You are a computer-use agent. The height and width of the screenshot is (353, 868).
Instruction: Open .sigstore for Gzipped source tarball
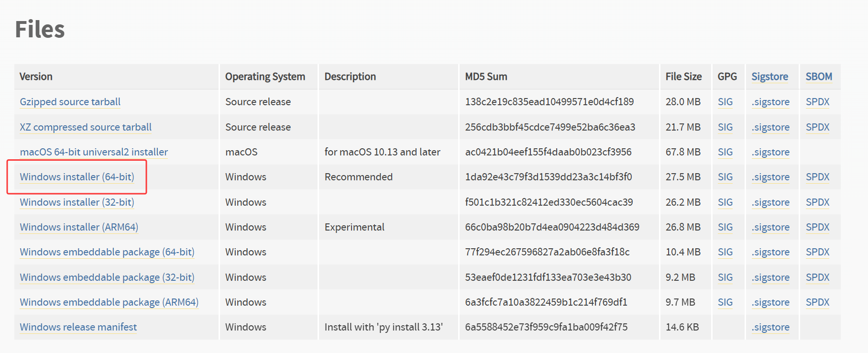pyautogui.click(x=770, y=102)
